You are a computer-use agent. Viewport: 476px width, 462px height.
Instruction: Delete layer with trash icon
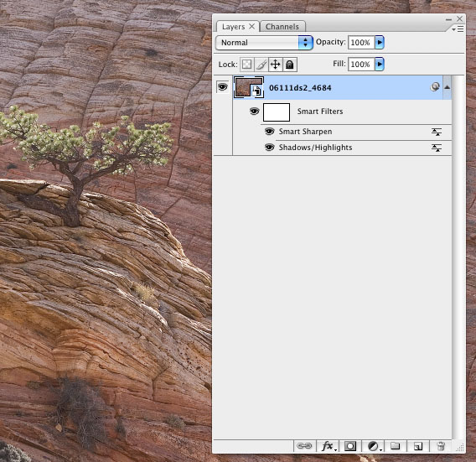441,446
